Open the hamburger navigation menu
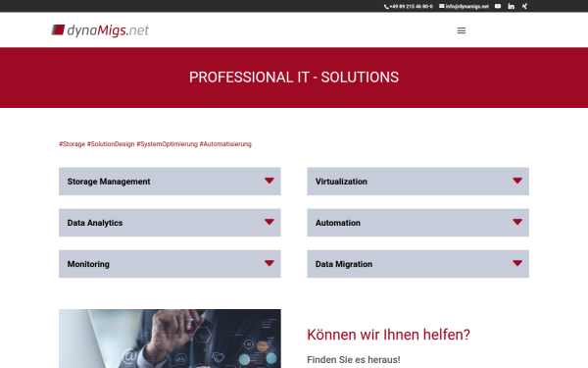This screenshot has width=588, height=368. pos(462,30)
